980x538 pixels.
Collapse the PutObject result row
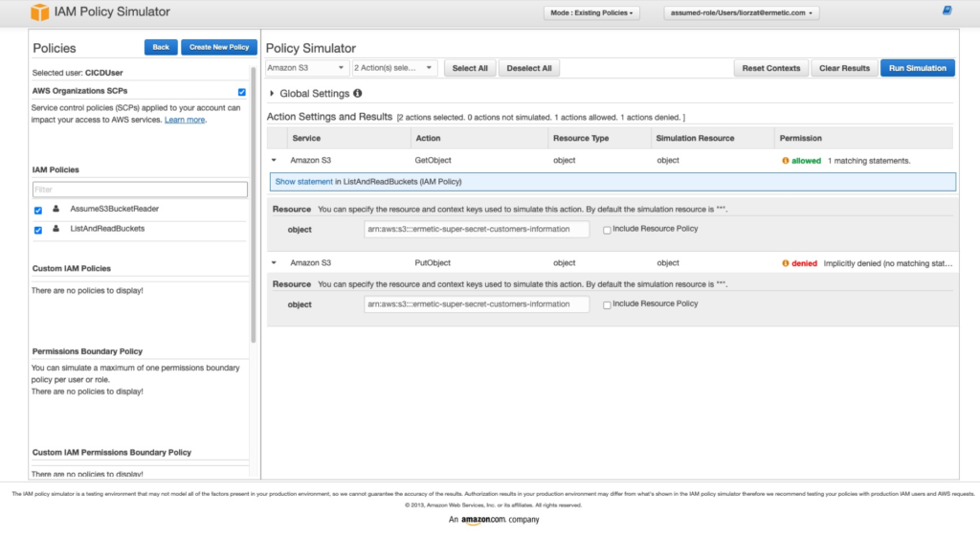(274, 263)
